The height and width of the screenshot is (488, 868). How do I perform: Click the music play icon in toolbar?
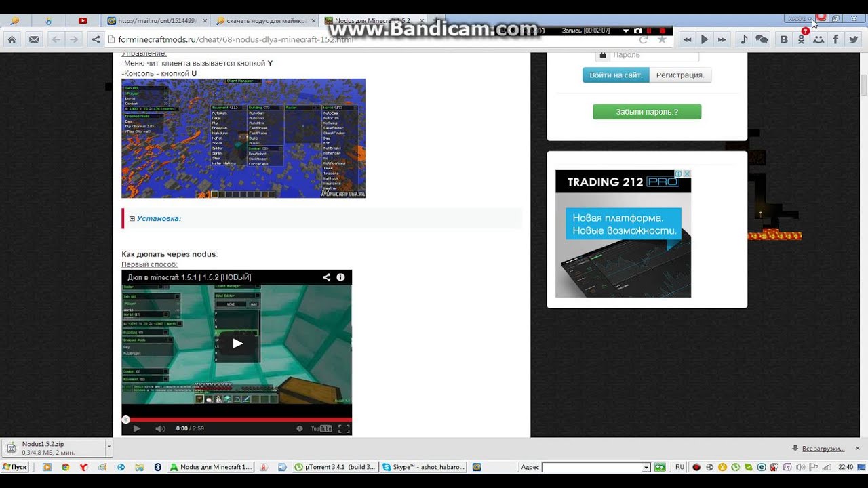click(705, 39)
